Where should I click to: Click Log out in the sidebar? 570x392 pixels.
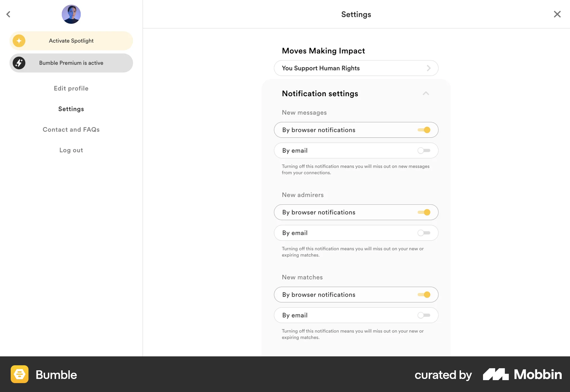point(71,150)
